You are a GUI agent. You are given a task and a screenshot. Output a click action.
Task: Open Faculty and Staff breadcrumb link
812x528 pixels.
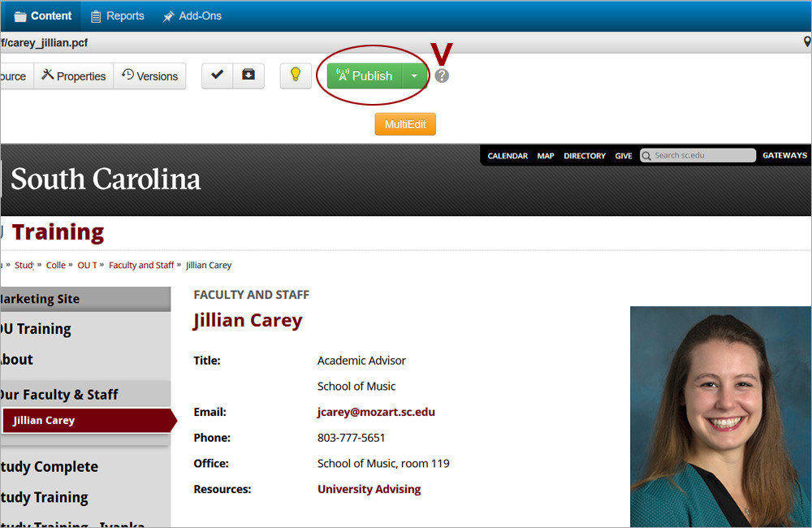(x=141, y=266)
